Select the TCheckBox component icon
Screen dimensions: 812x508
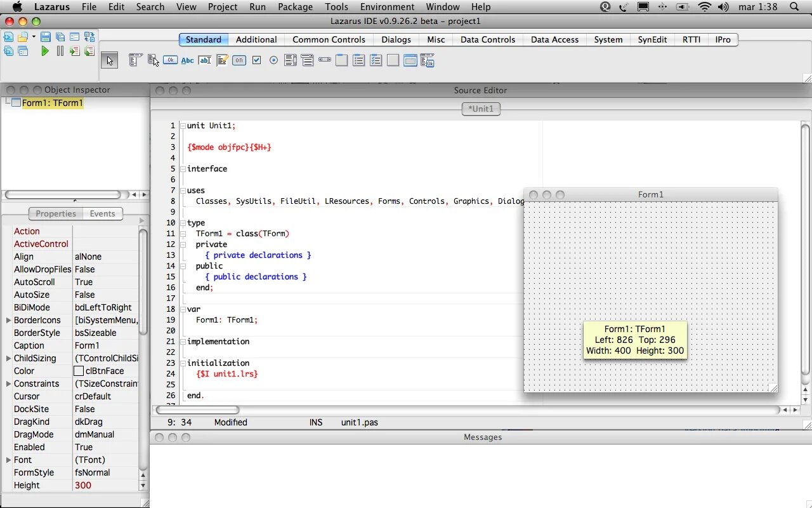pos(256,60)
